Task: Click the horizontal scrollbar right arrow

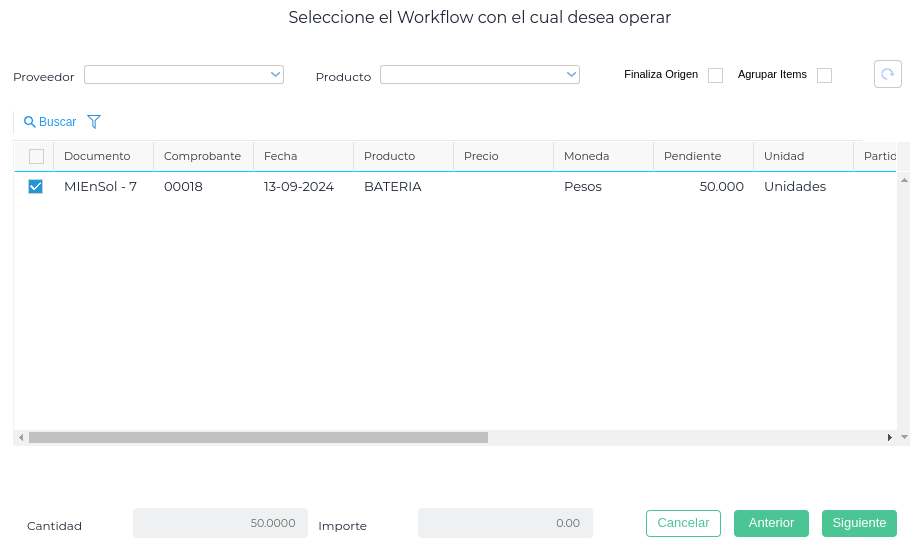Action: point(890,437)
